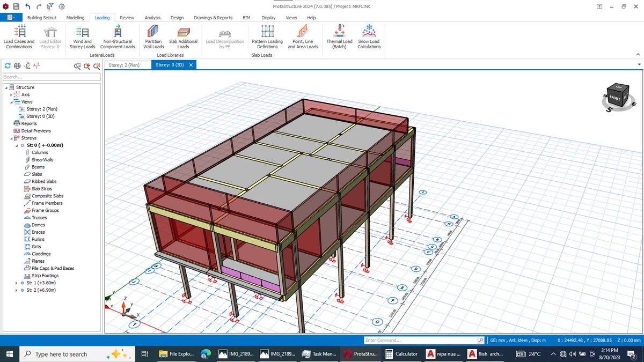This screenshot has height=362, width=644.
Task: Switch to the Analysis ribbon tab
Action: click(153, 18)
